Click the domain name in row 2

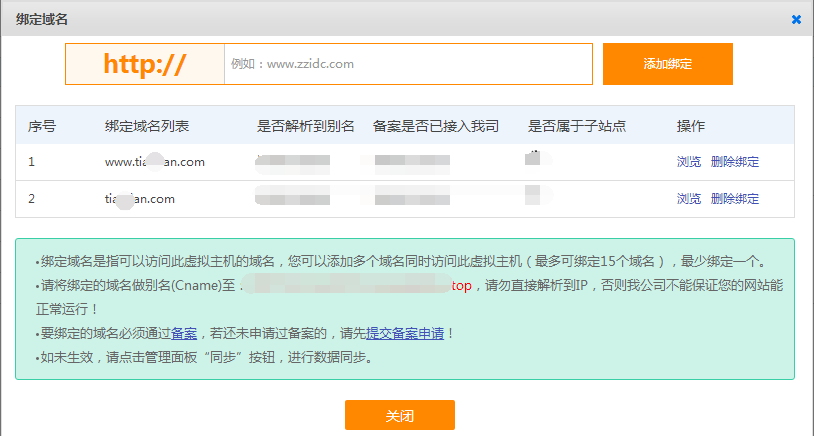point(140,199)
